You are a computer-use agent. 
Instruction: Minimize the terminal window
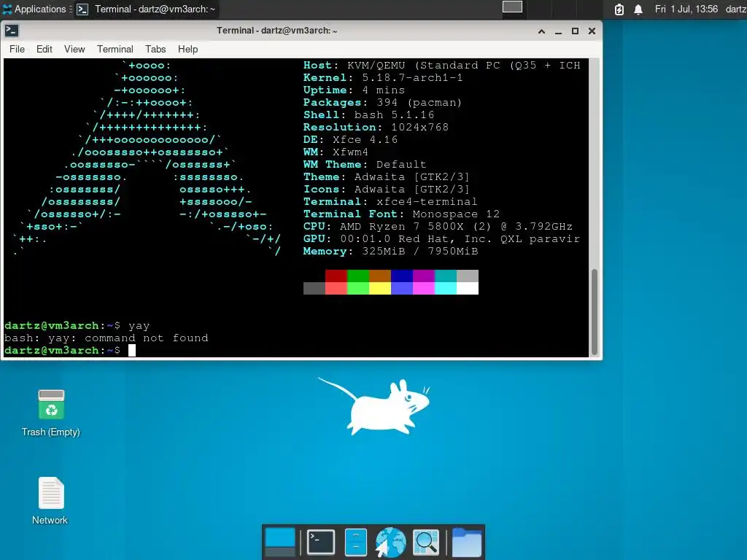[x=558, y=31]
